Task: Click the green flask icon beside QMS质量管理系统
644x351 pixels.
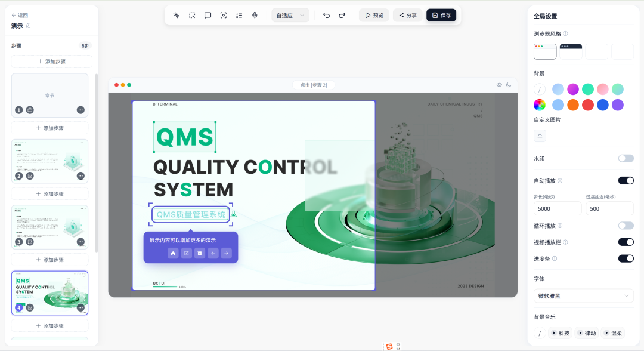Action: pos(233,214)
